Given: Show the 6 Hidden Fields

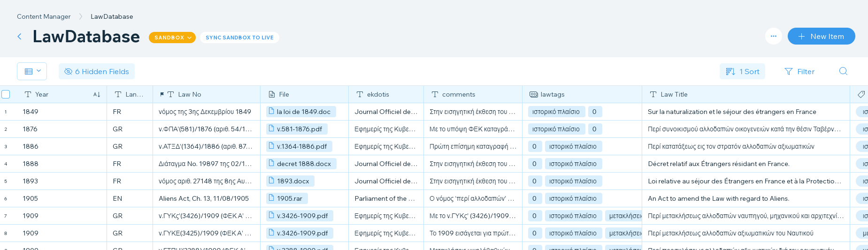Looking at the screenshot, I should click(x=97, y=71).
